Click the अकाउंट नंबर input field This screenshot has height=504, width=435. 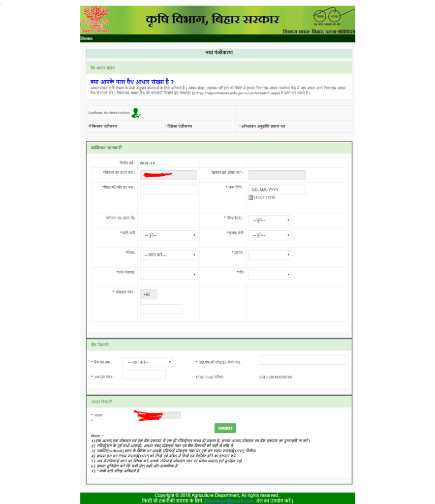click(144, 375)
